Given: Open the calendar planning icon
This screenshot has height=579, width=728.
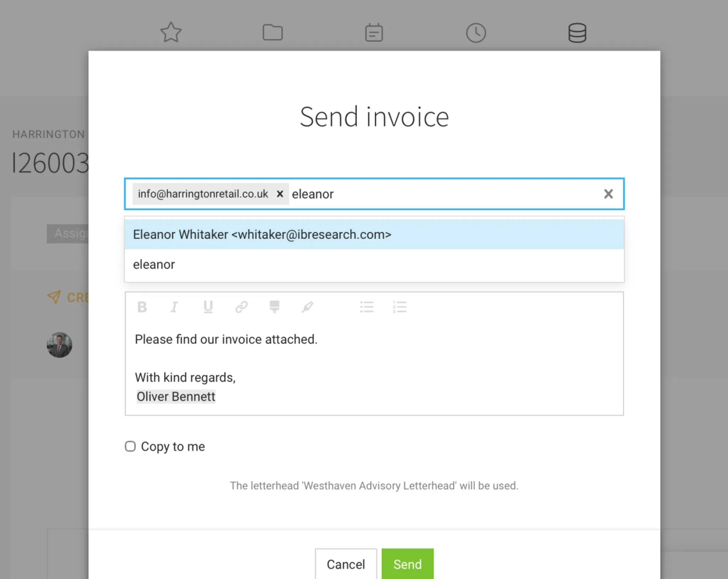Looking at the screenshot, I should coord(374,33).
